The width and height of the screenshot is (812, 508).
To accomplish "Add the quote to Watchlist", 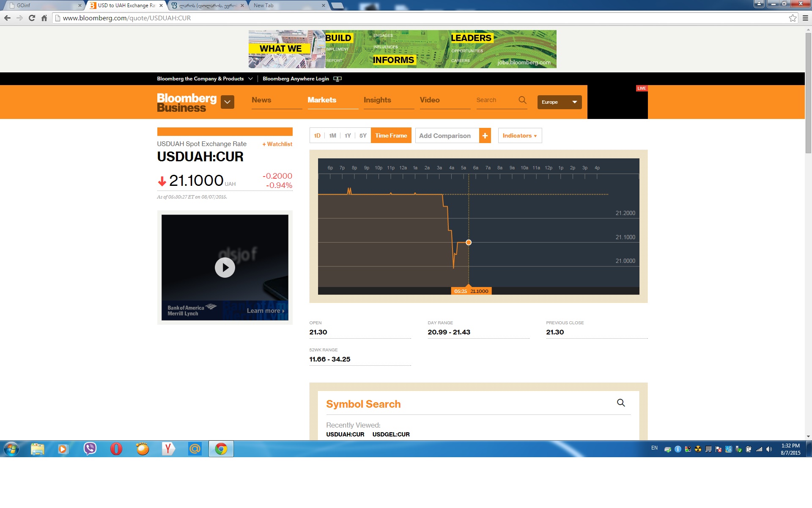I will [x=277, y=144].
